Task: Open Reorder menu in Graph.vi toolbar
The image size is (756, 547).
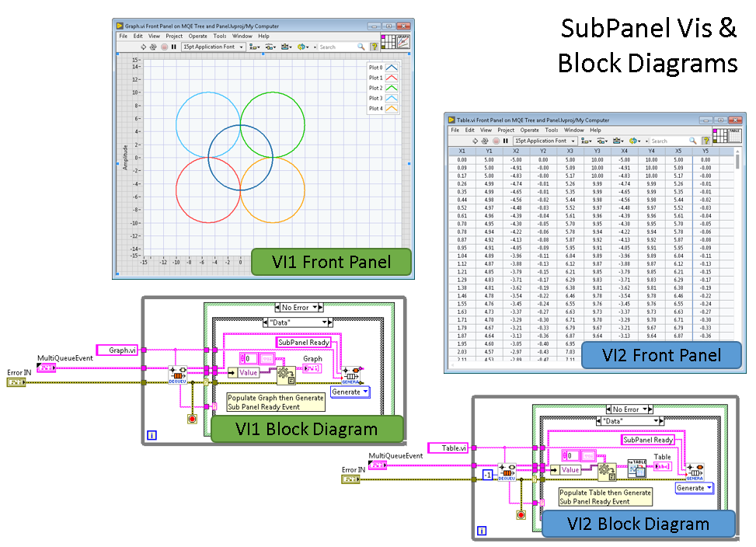Action: click(303, 47)
